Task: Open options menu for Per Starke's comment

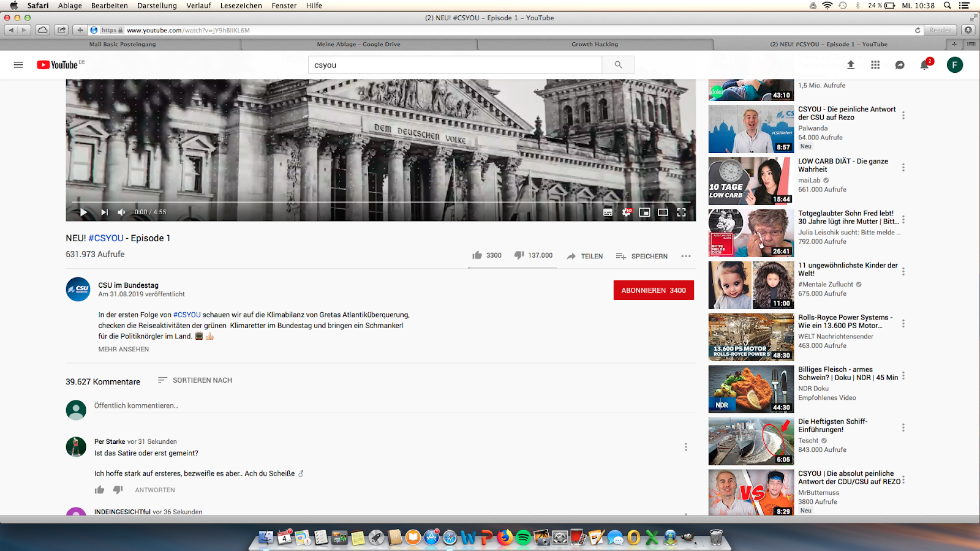Action: coord(686,447)
